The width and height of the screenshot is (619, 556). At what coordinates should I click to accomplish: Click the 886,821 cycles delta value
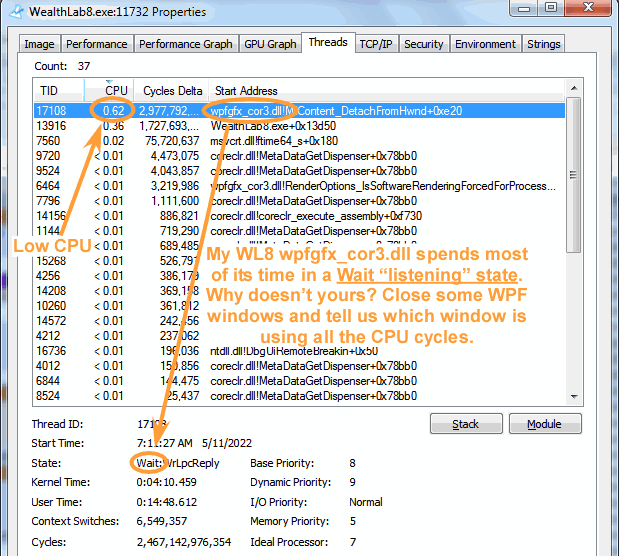(179, 216)
